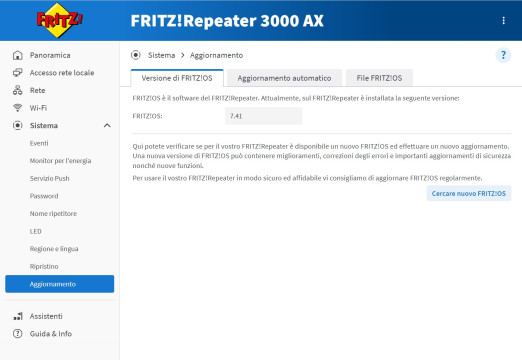The width and height of the screenshot is (522, 360).
Task: Switch to Versione di FRITZ!OS tab
Action: pyautogui.click(x=177, y=78)
